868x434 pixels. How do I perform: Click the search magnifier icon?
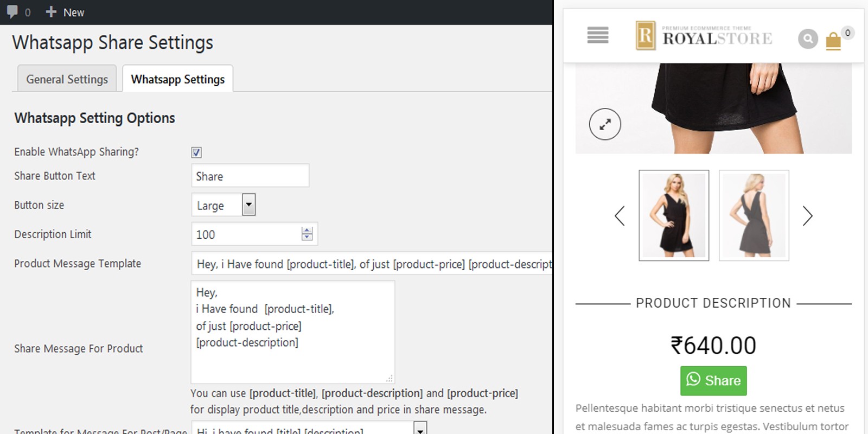coord(808,39)
